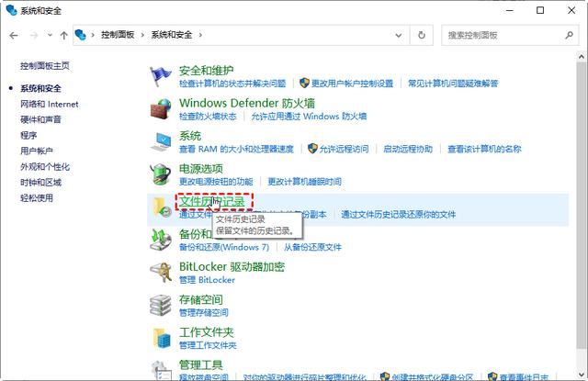
Task: Click 备份和还原(Windows 7) sub link
Action: 224,247
